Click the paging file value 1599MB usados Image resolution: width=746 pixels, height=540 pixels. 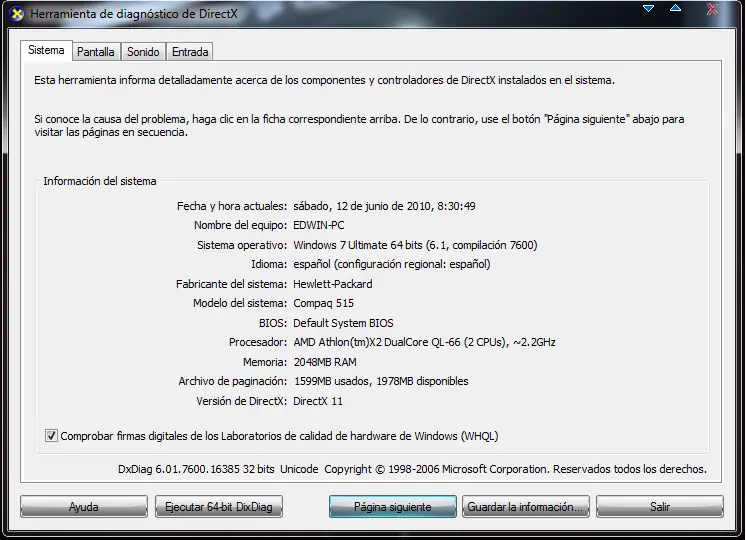(381, 381)
